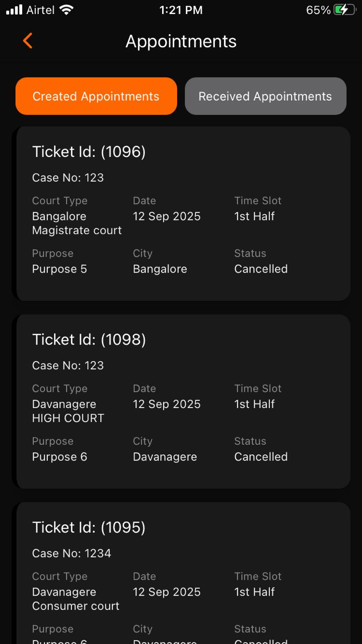Open the Ticket Id 1096 heading
Viewport: 362px width, 644px height.
[89, 151]
